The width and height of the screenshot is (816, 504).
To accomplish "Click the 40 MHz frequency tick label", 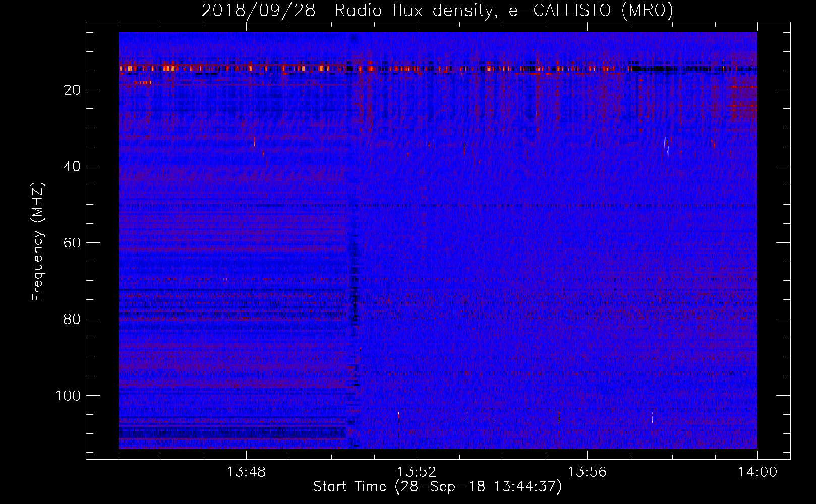I will point(72,166).
